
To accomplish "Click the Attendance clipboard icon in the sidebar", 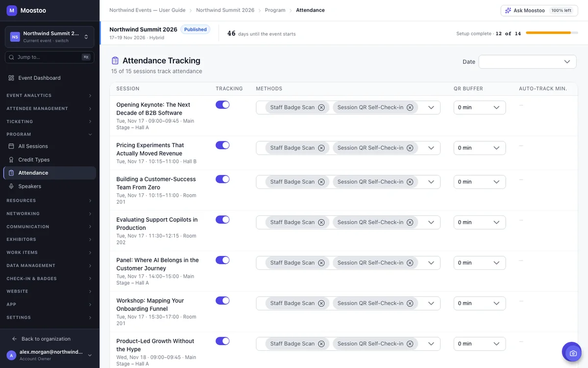I will click(11, 173).
